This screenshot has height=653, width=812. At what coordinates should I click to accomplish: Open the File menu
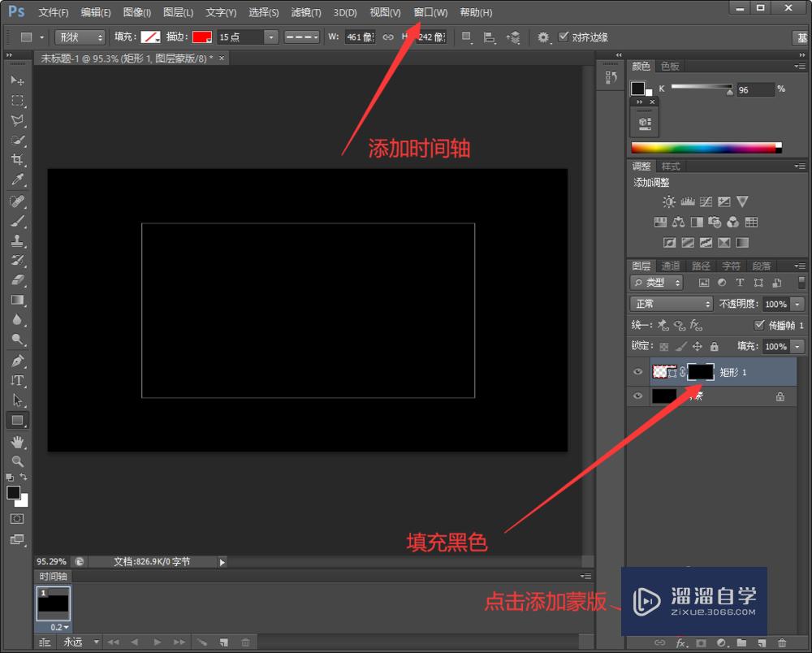click(54, 12)
